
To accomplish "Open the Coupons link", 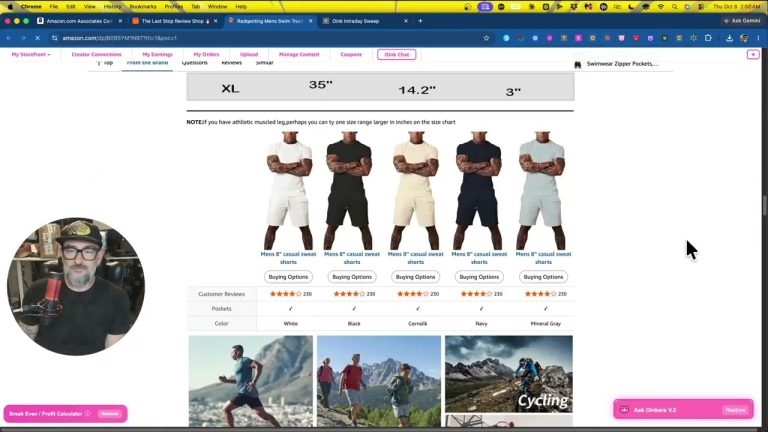I will coord(351,54).
